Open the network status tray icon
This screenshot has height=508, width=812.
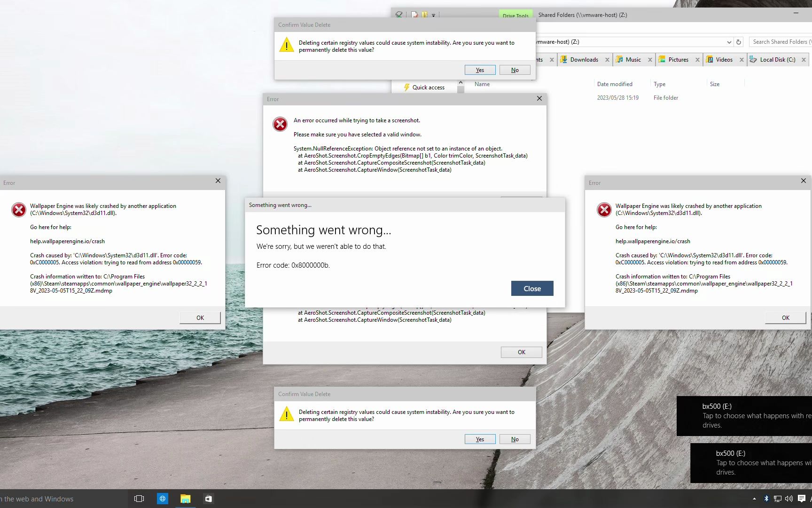(777, 499)
